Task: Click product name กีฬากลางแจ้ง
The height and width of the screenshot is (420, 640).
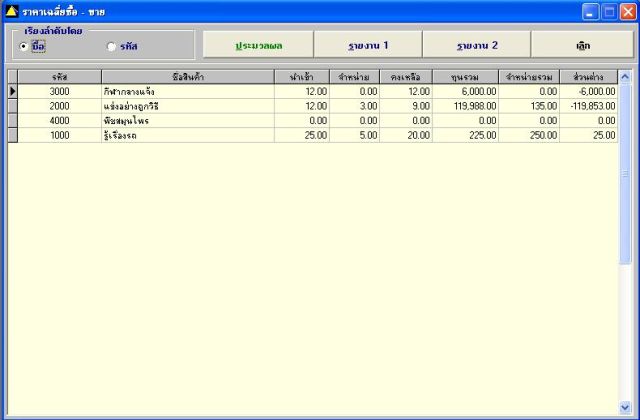Action: point(188,91)
